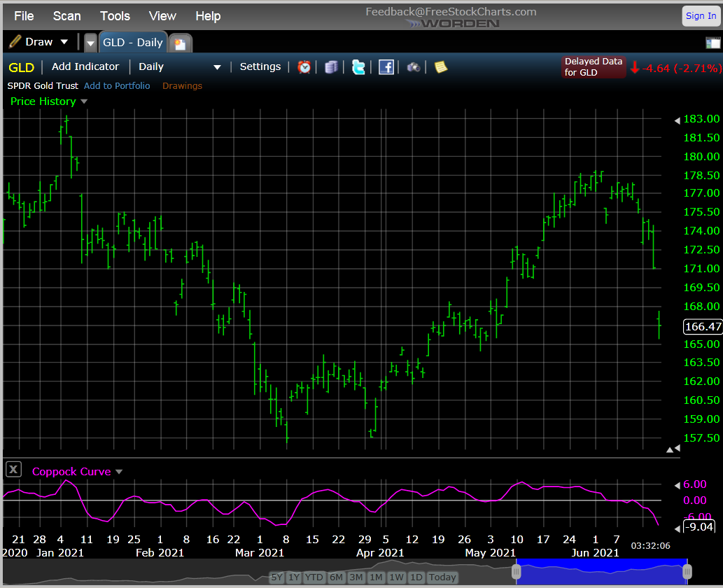Close the Coppock Curve pane X button
This screenshot has height=588, width=723.
(13, 470)
